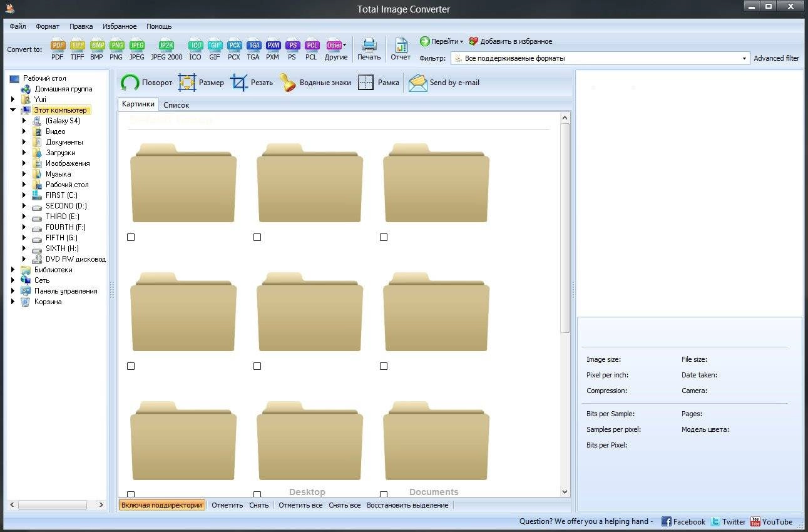Viewport: 808px width, 532px height.
Task: Select the PS format icon
Action: tap(292, 49)
